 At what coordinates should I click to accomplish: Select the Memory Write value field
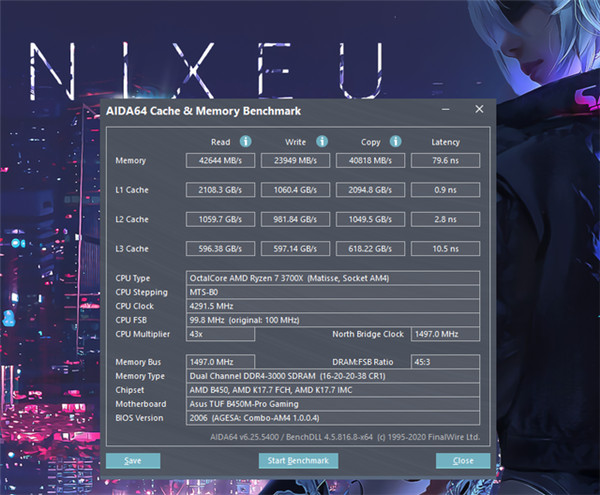297,161
